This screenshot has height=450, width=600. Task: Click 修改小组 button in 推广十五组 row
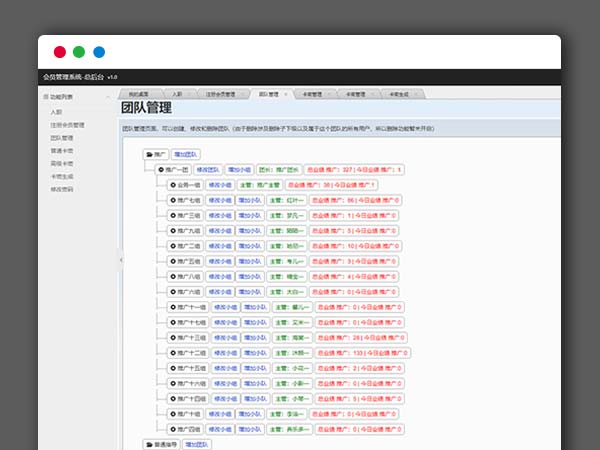(225, 367)
